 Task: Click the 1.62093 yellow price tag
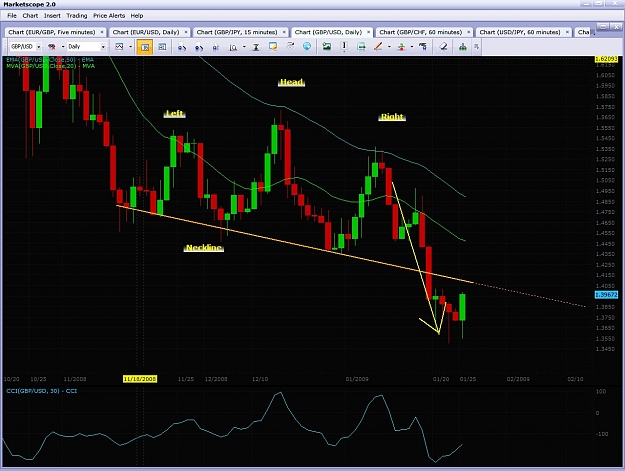click(x=606, y=59)
